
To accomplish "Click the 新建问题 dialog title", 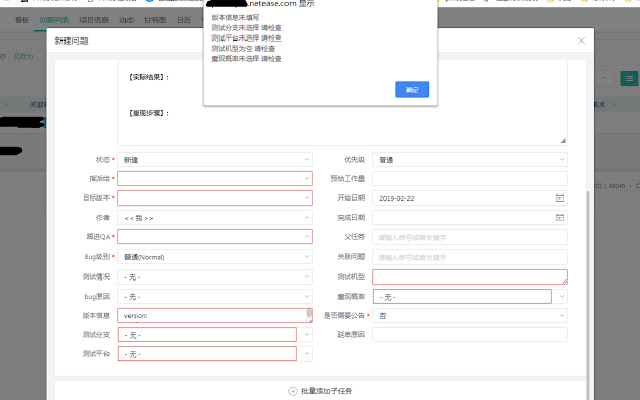I will (x=71, y=41).
